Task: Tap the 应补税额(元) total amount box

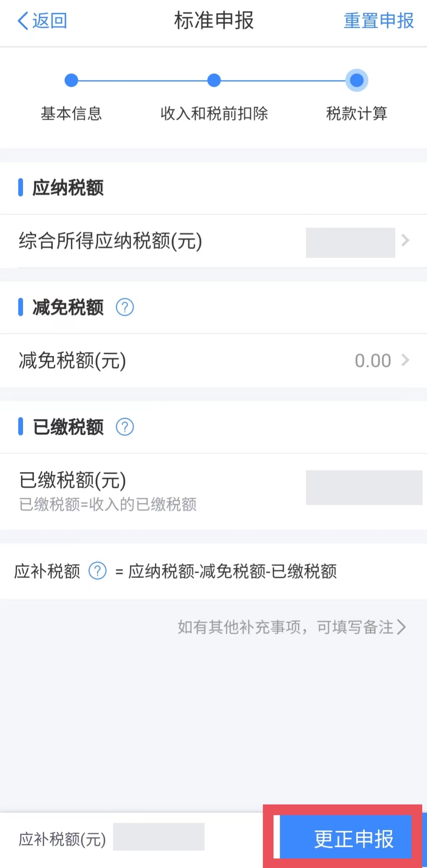Action: tap(159, 836)
